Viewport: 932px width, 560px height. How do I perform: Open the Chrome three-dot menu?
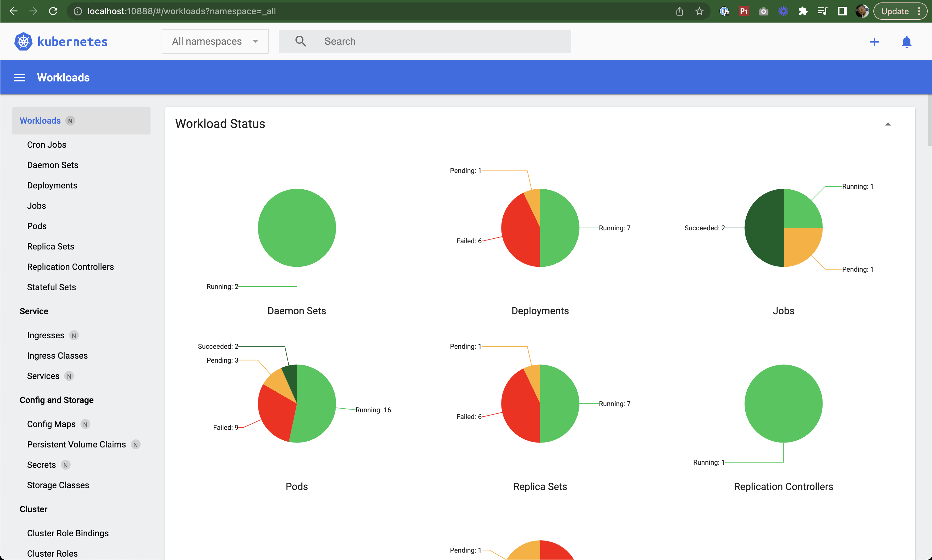919,11
